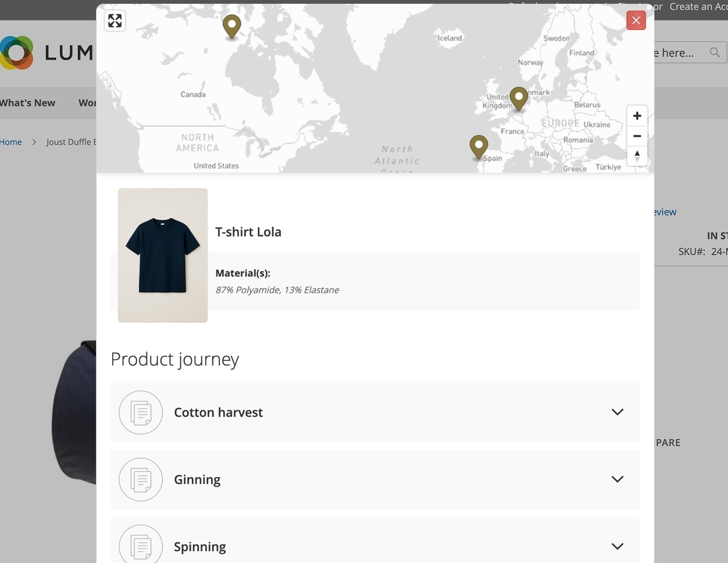The height and width of the screenshot is (563, 728).
Task: Expand the Cotton harvest chevron
Action: pyautogui.click(x=617, y=412)
